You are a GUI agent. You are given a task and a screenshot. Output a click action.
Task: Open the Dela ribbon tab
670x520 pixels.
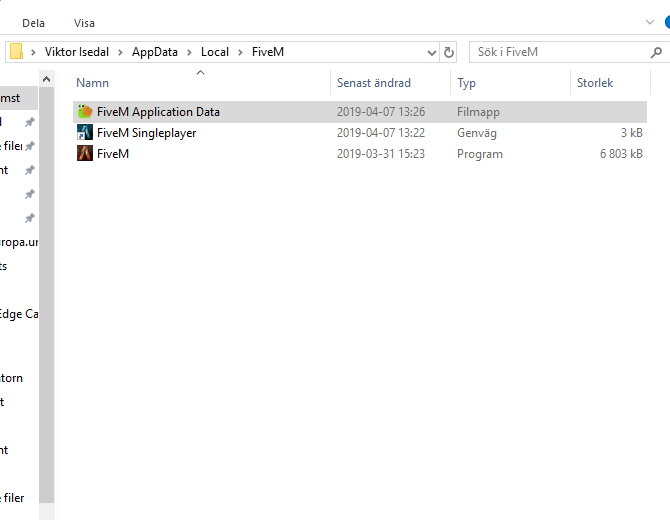coord(33,23)
